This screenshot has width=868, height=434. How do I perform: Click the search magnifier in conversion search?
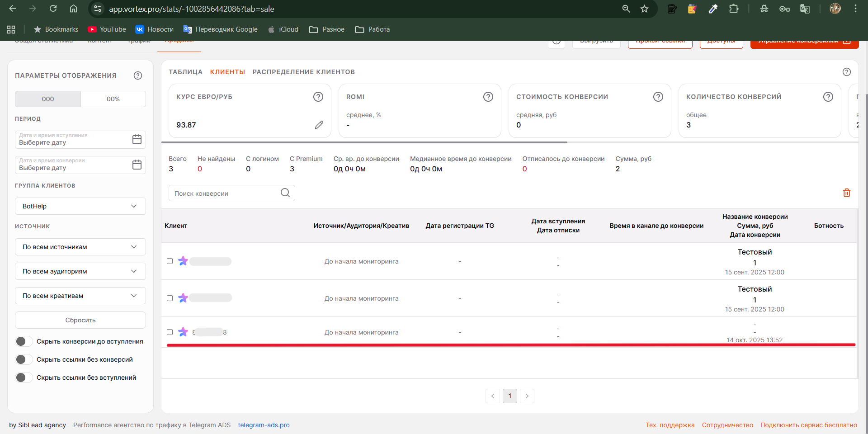pyautogui.click(x=285, y=193)
